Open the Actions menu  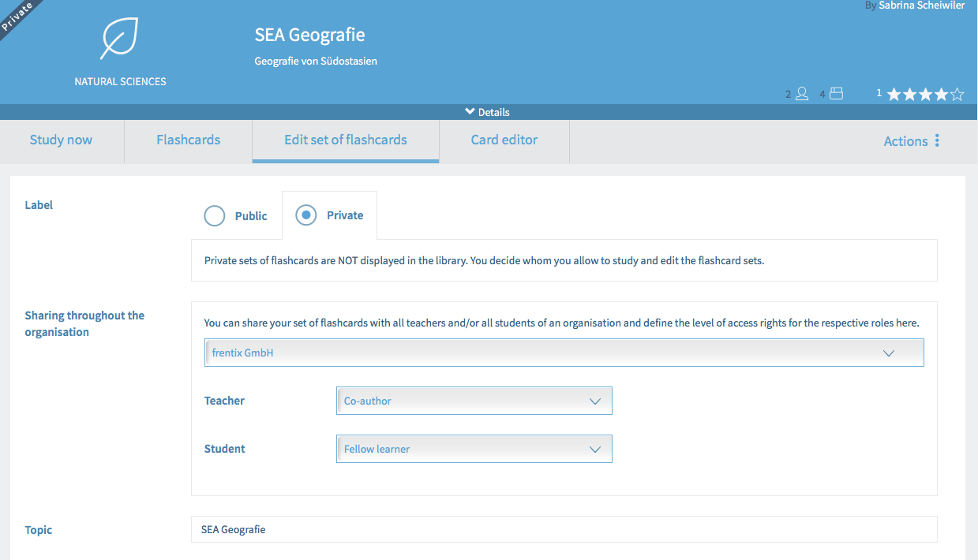pos(905,141)
